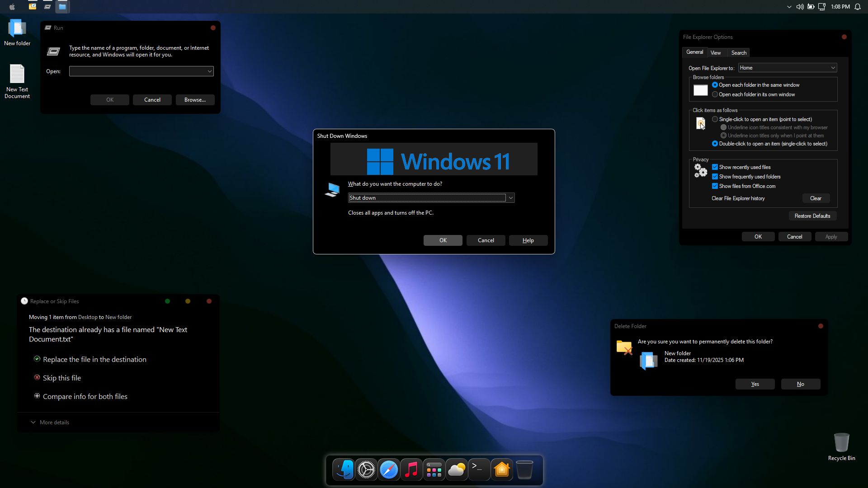Click the notification bell in menu bar
The height and width of the screenshot is (488, 868).
click(x=858, y=7)
